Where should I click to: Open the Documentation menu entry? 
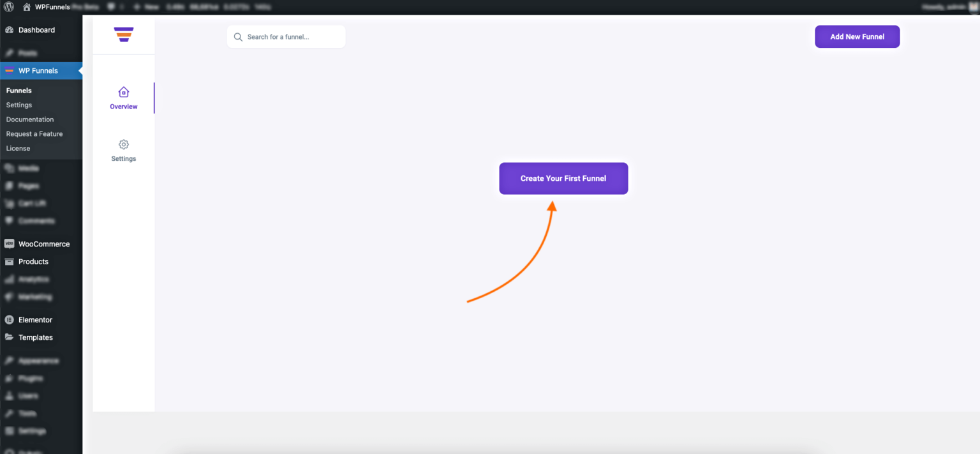[x=30, y=119]
